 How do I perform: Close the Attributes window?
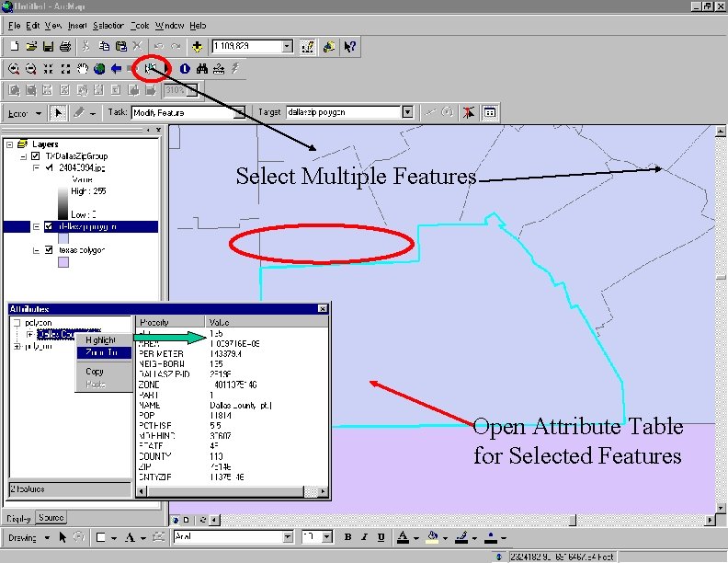323,309
